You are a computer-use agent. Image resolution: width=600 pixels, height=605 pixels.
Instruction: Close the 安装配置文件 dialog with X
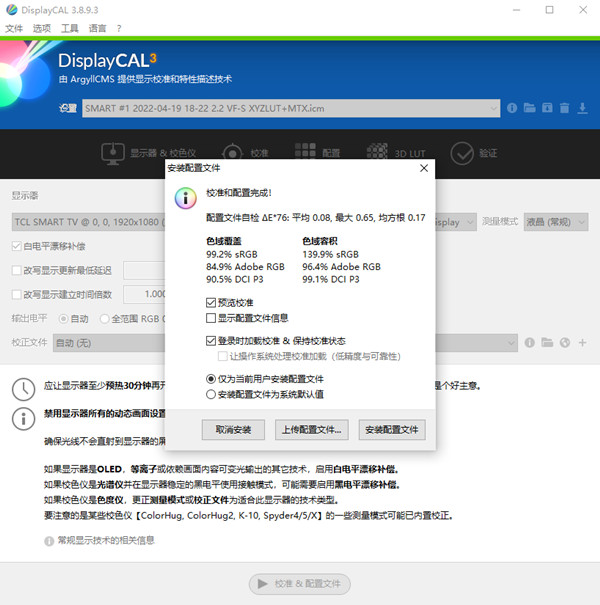click(424, 168)
